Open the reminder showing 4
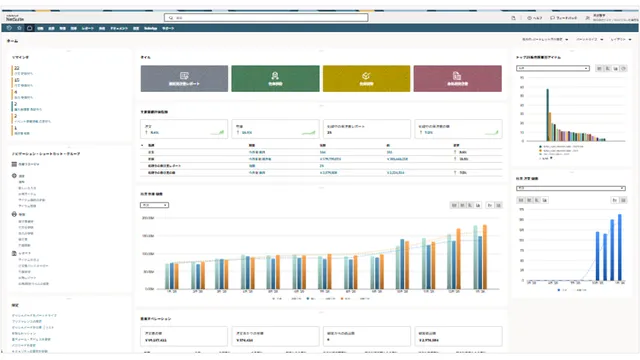This screenshot has height=360, width=640. 23,95
